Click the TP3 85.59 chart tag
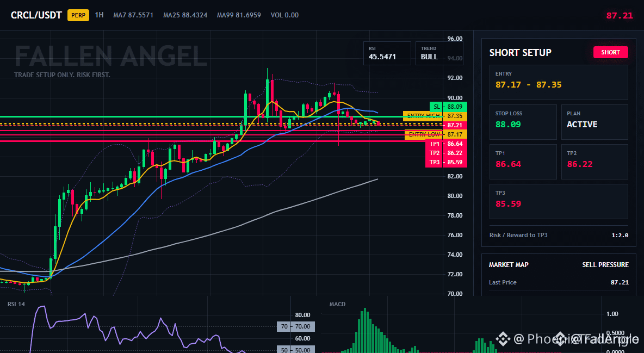Viewport: 644px width, 353px height. (446, 162)
